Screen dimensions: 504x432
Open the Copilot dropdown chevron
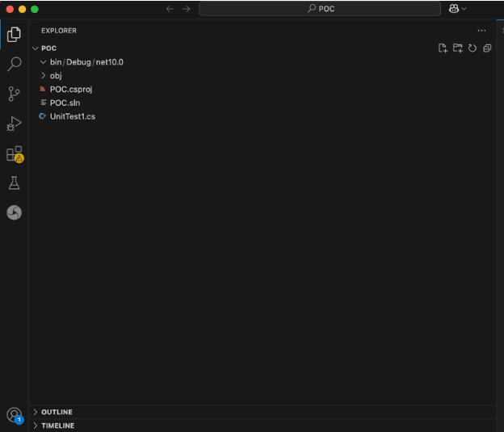[464, 9]
